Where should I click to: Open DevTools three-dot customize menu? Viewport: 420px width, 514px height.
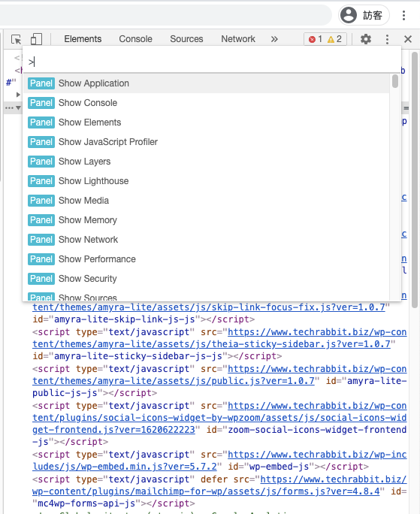point(387,39)
